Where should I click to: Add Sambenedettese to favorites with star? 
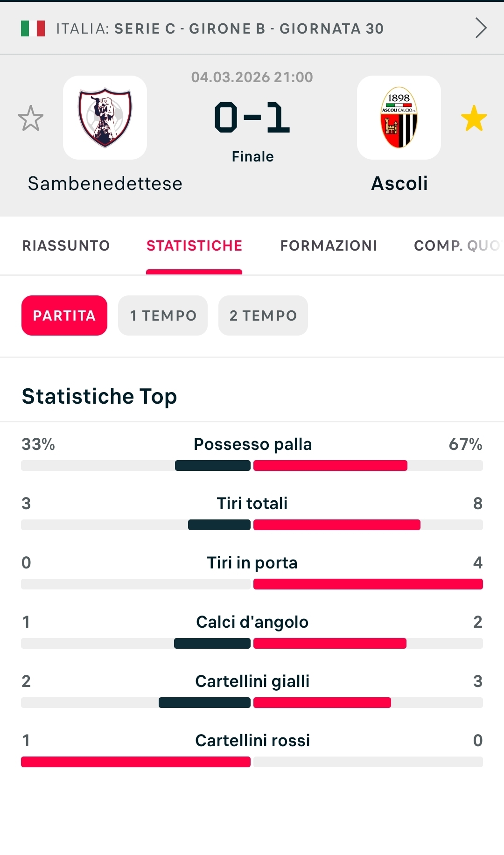coord(31,118)
